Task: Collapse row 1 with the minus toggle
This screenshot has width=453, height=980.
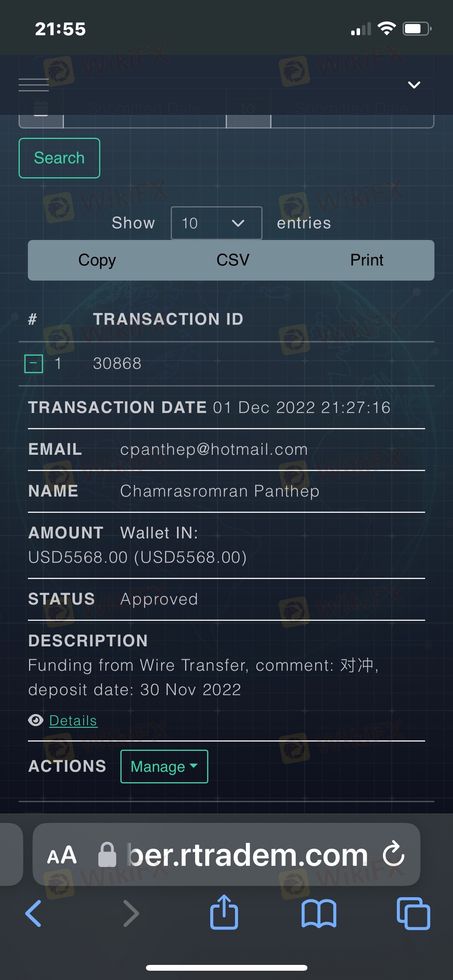Action: pos(34,364)
